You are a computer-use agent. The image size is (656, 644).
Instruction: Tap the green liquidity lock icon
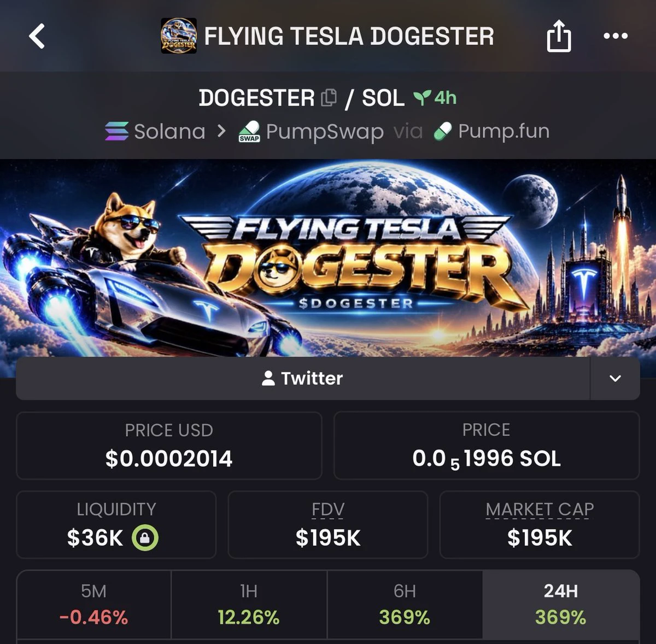(145, 538)
